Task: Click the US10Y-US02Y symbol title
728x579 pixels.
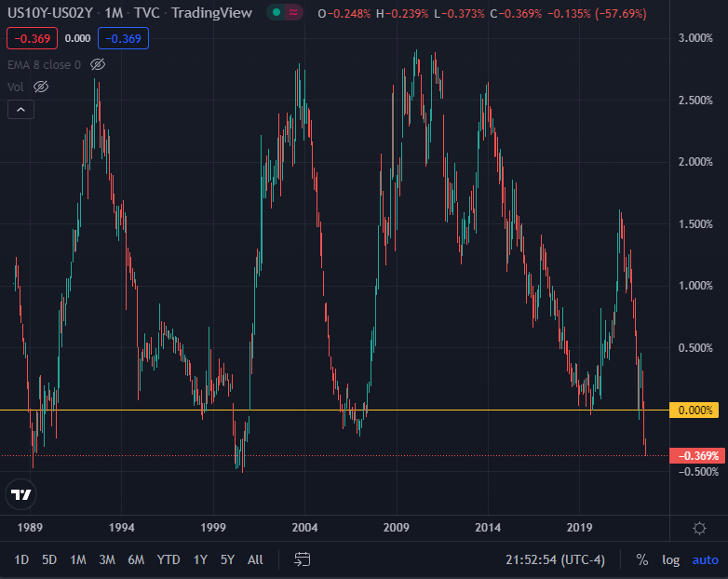Action: tap(50, 12)
